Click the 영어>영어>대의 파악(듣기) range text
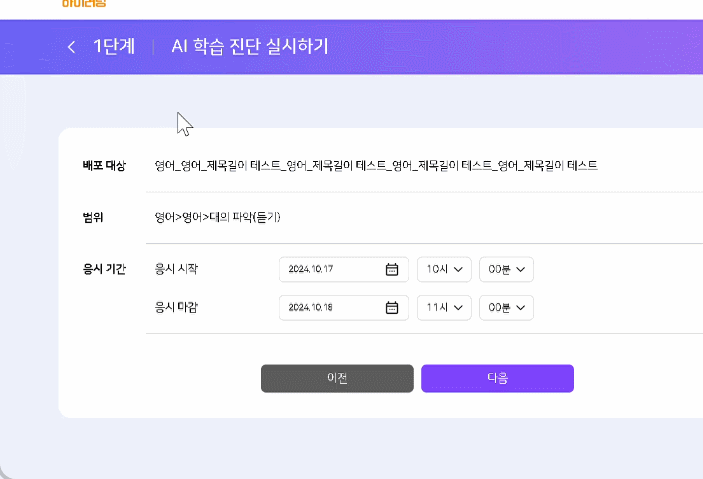Screen dimensions: 703x479 (x=217, y=217)
